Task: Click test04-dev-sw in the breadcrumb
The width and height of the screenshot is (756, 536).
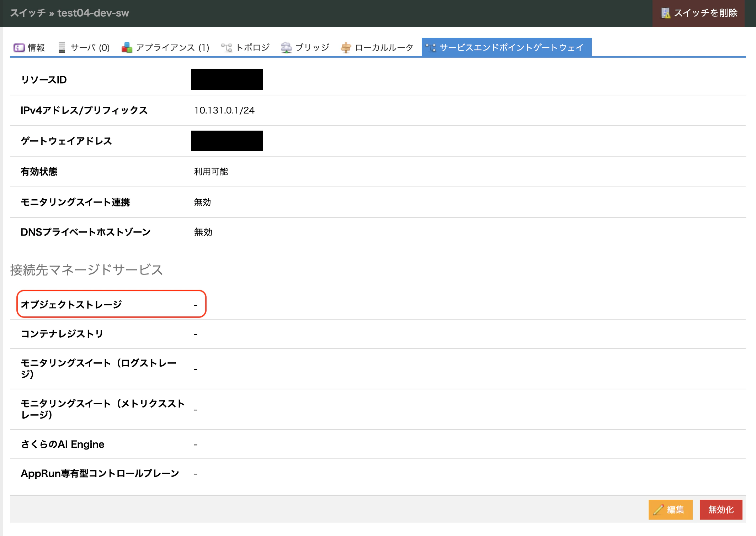Action: pos(93,13)
